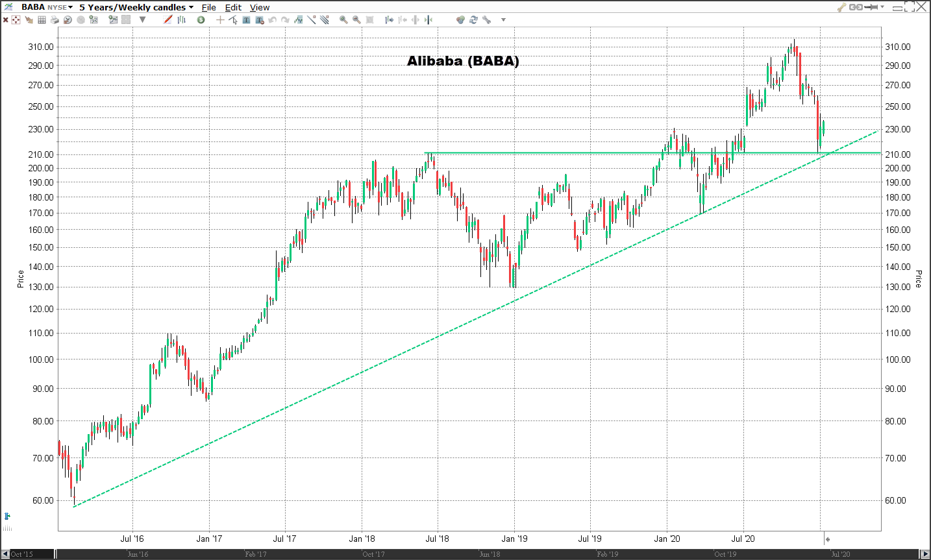This screenshot has width=931, height=560.
Task: Click the grid table icon in toolbar
Action: [42, 20]
